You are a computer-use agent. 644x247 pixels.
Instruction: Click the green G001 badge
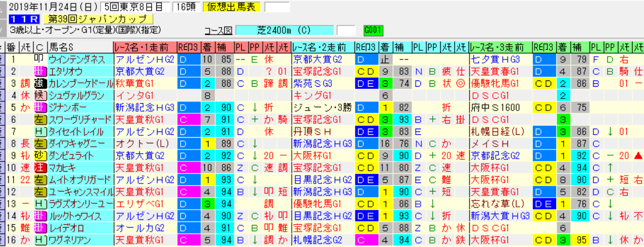pos(373,31)
